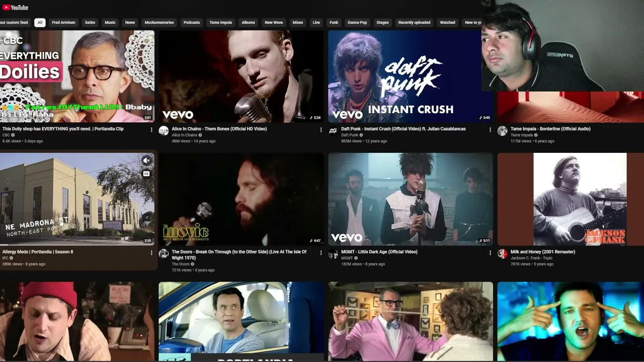Filter the feed by Dance-Pop
Screen dimensions: 644x362
[x=357, y=23]
